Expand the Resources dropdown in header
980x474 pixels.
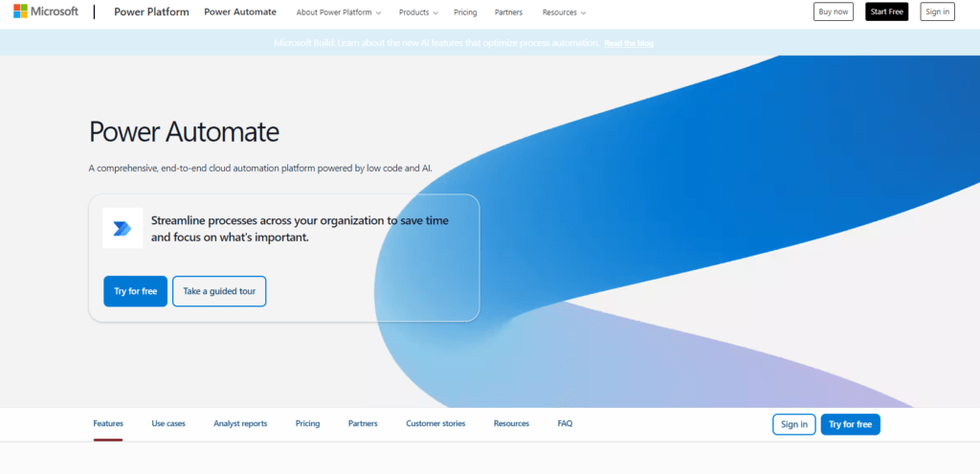pos(564,12)
